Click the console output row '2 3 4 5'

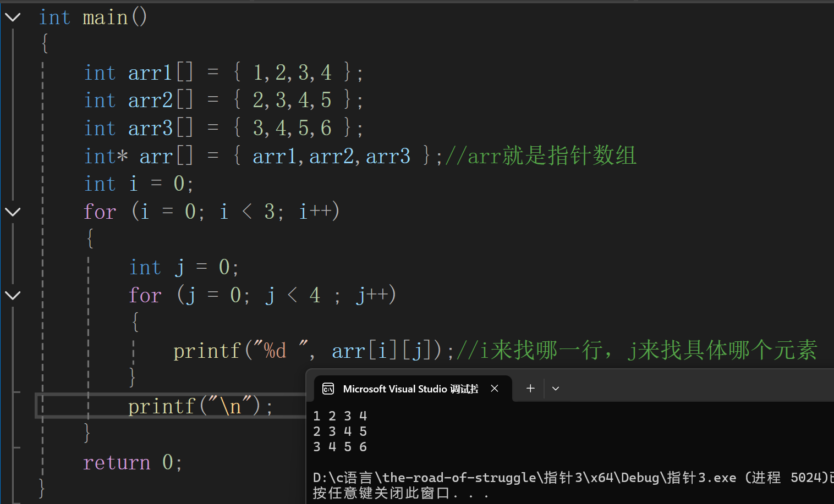pyautogui.click(x=340, y=431)
